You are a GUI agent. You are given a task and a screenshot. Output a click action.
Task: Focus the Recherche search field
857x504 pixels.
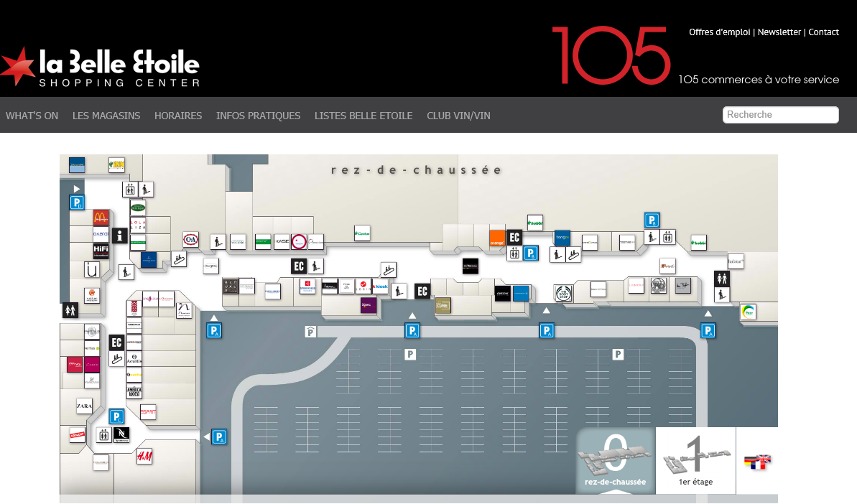(x=780, y=115)
